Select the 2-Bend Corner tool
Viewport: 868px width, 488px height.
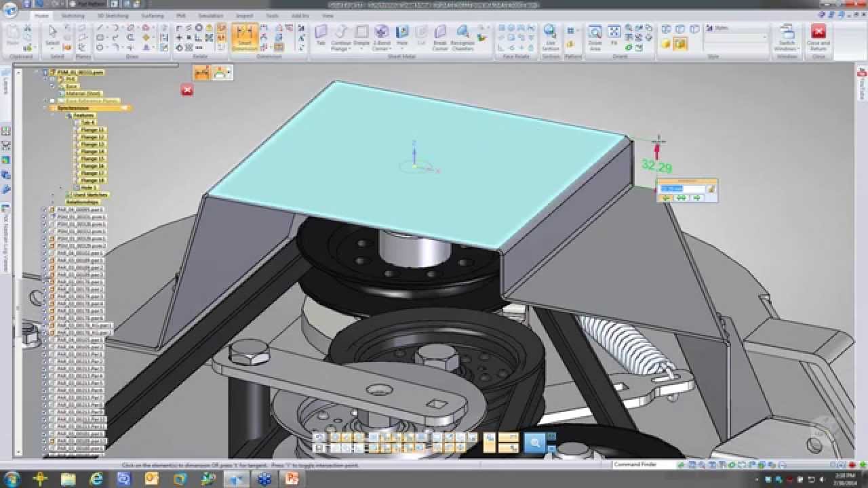381,37
